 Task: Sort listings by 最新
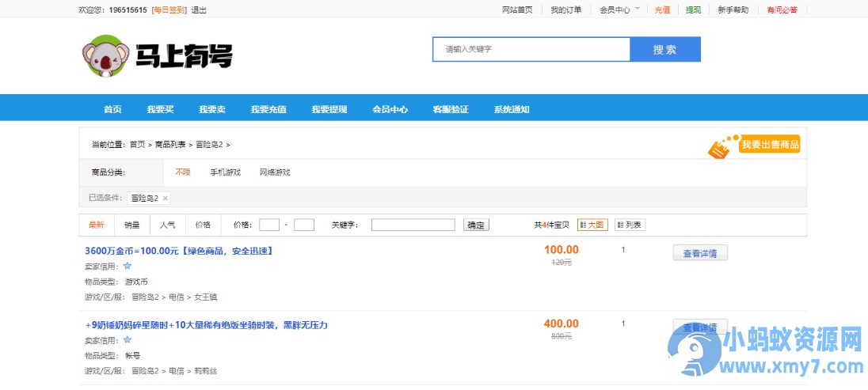coord(97,225)
